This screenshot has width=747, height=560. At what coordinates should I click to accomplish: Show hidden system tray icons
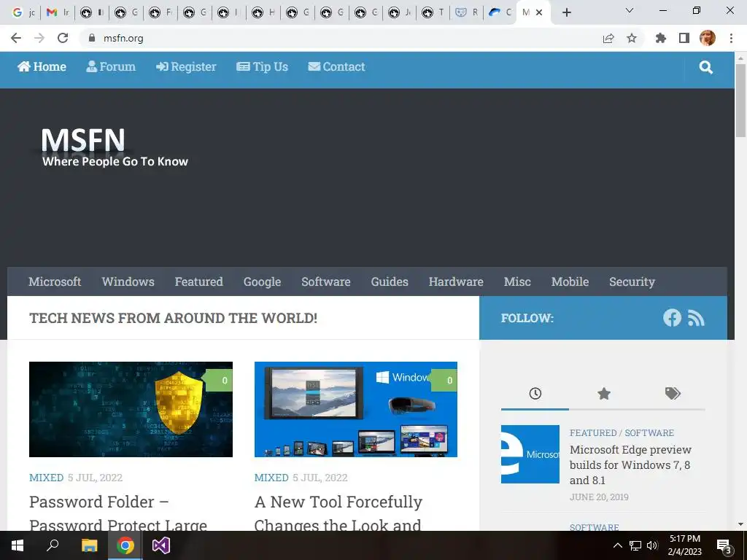617,545
